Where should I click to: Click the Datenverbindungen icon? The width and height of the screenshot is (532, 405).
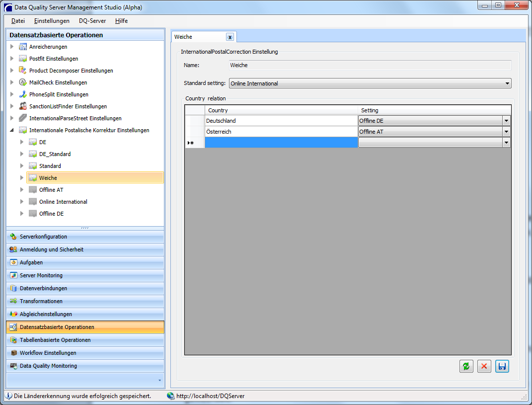(13, 288)
